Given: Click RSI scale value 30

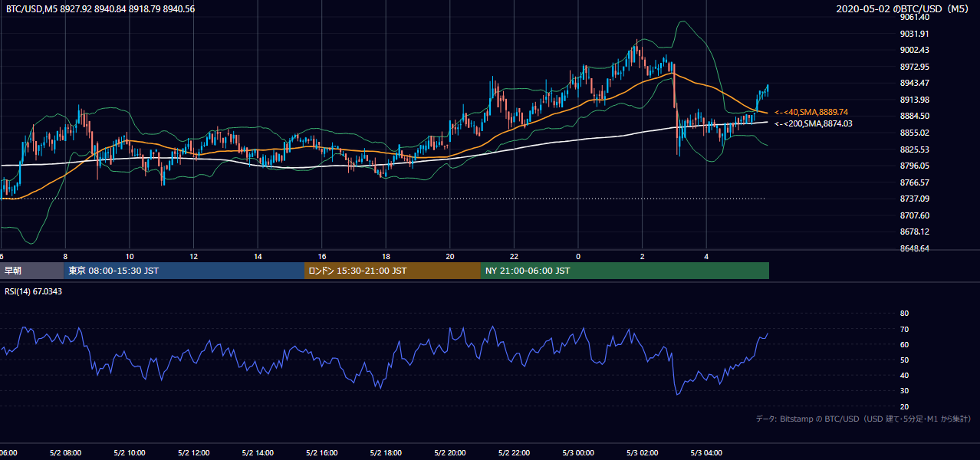Looking at the screenshot, I should click(904, 391).
